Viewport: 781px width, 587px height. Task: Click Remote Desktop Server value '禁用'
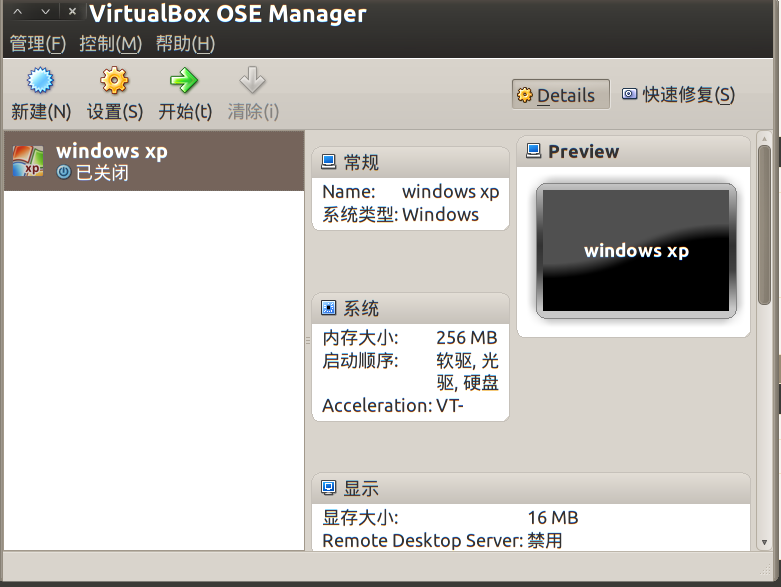click(545, 541)
